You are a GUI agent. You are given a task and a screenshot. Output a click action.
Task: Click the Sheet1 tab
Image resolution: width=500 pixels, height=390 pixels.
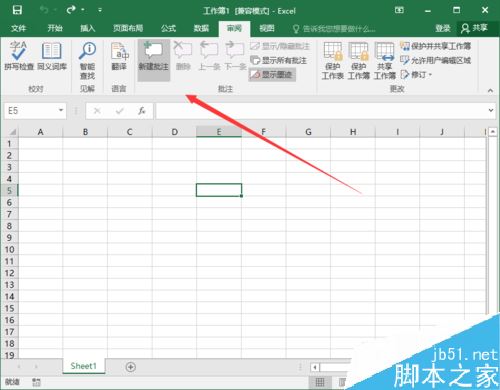tap(84, 366)
